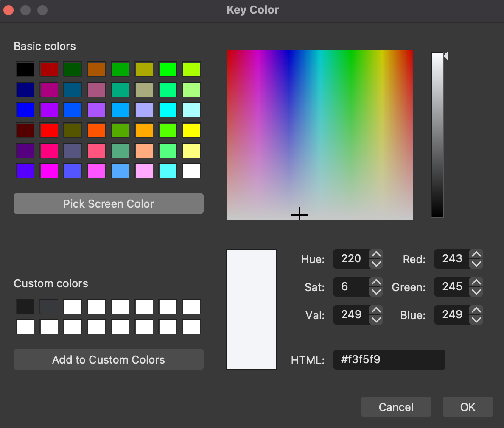504x428 pixels.
Task: Increase the Green value with up arrow
Action: (x=476, y=282)
